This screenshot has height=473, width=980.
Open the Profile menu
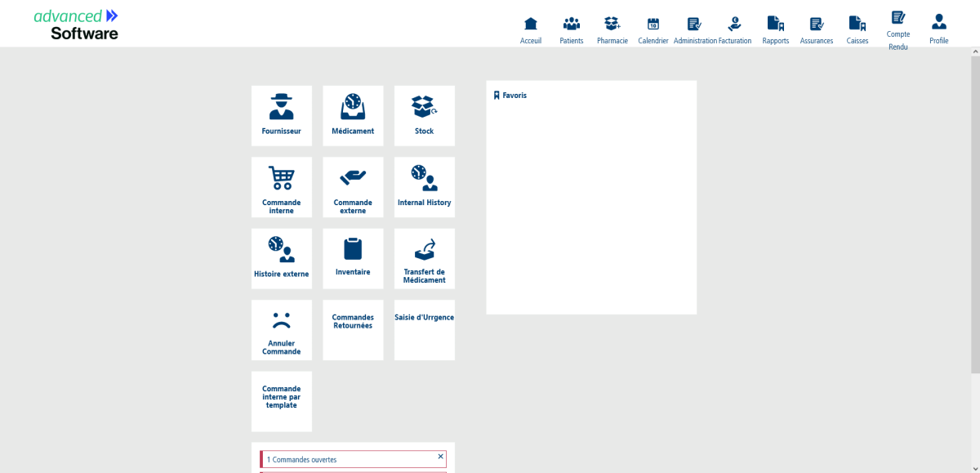coord(939,30)
